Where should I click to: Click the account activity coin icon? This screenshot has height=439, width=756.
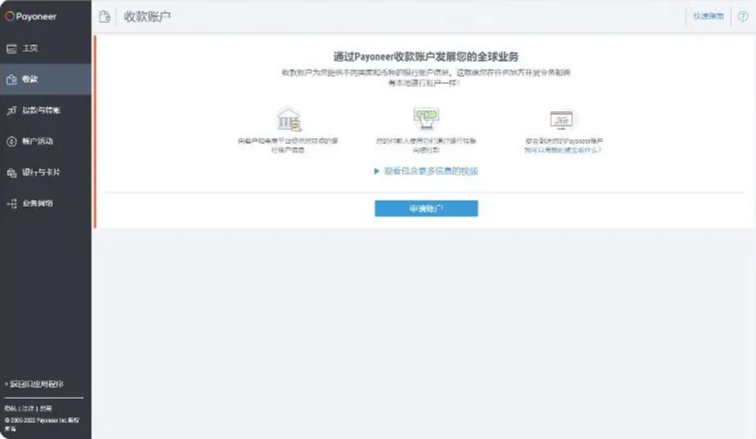(12, 141)
